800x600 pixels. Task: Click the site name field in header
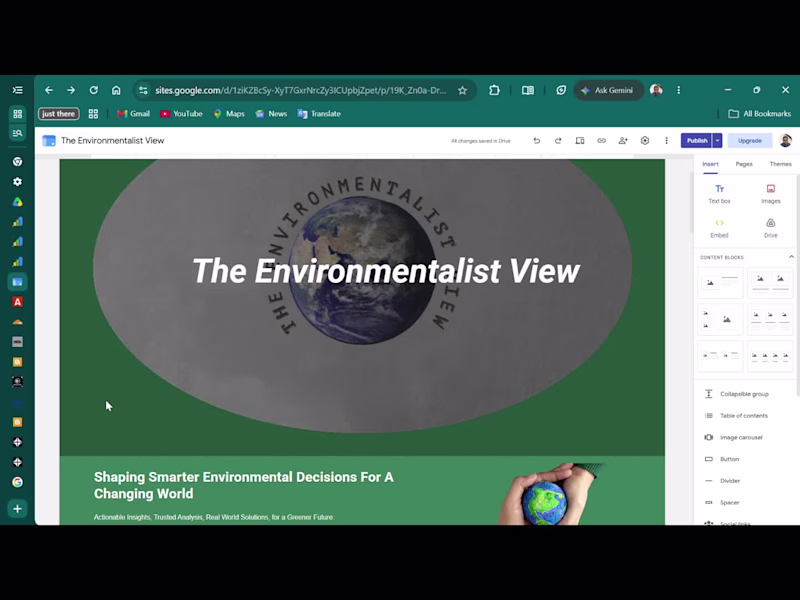pos(113,141)
